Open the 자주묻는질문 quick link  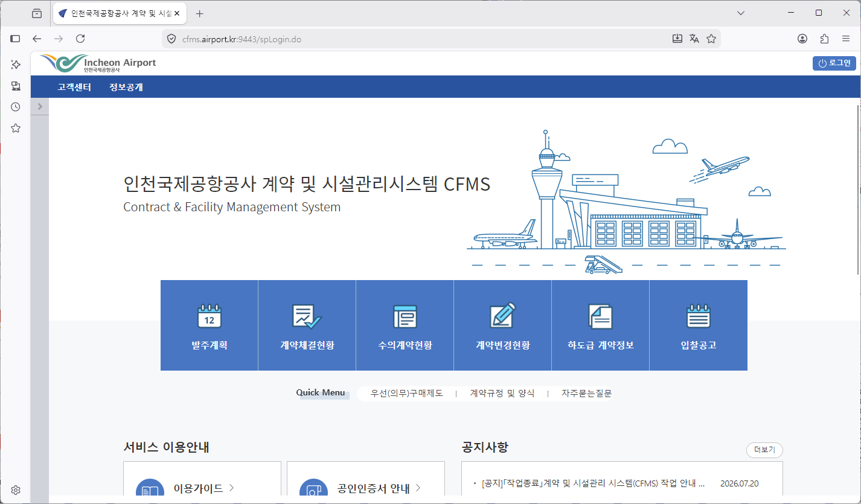(587, 393)
